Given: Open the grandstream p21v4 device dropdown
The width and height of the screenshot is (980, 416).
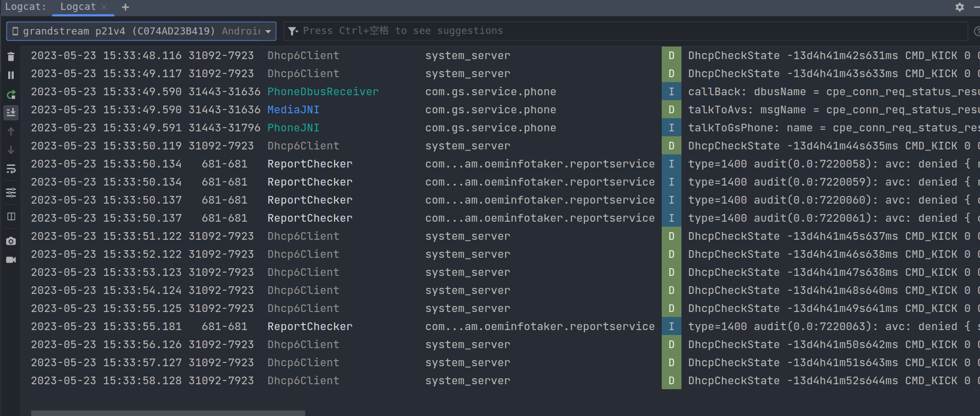Looking at the screenshot, I should click(141, 31).
